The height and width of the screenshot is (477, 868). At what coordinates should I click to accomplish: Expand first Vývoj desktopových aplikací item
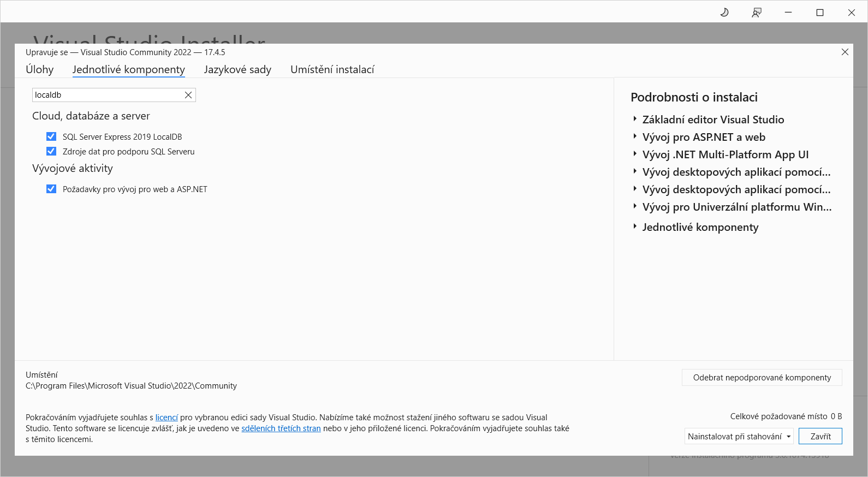(x=635, y=171)
